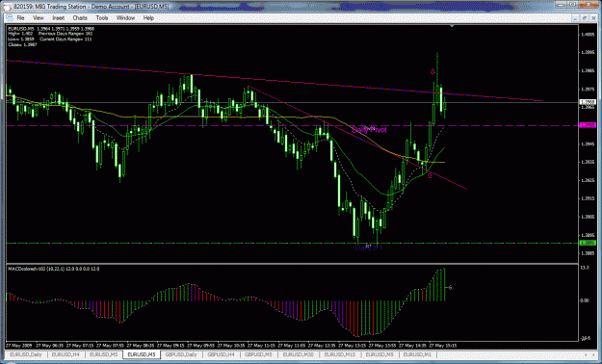Click the Current Days Range text
The width and height of the screenshot is (602, 364).
pos(65,39)
